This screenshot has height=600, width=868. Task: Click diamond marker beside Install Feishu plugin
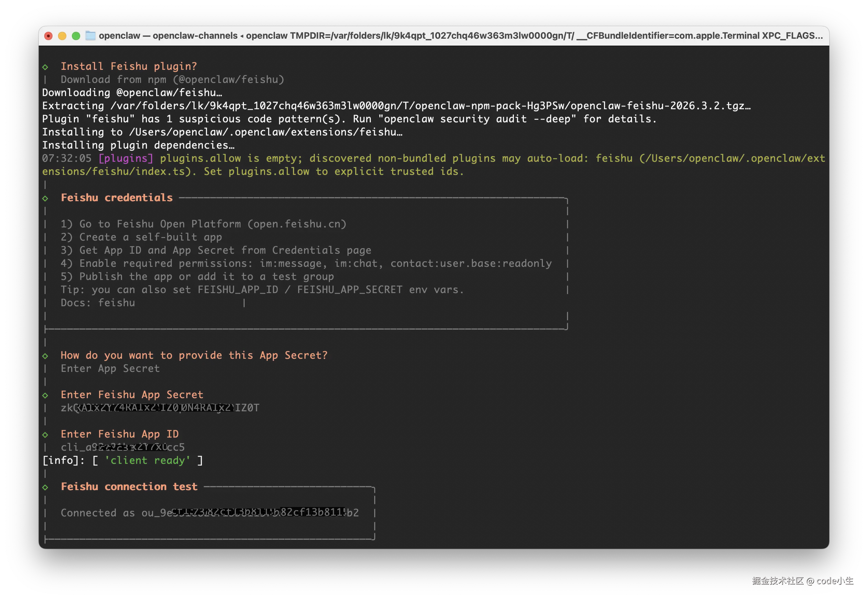pos(45,67)
